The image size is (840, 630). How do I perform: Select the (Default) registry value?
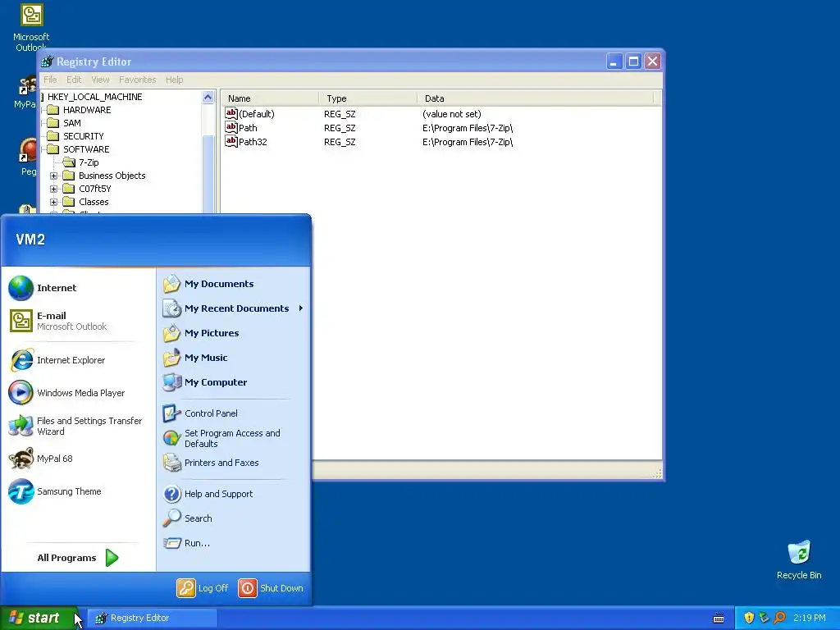coord(256,114)
